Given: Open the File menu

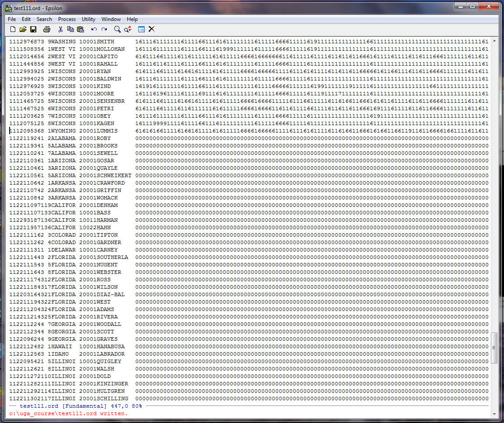Looking at the screenshot, I should coord(12,19).
